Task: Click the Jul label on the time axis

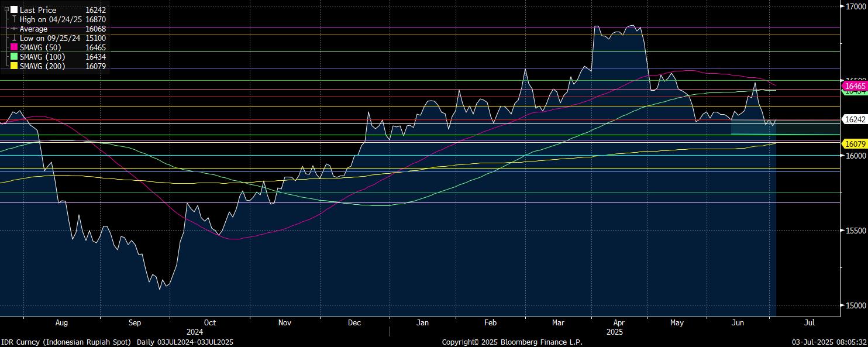Action: [x=810, y=322]
